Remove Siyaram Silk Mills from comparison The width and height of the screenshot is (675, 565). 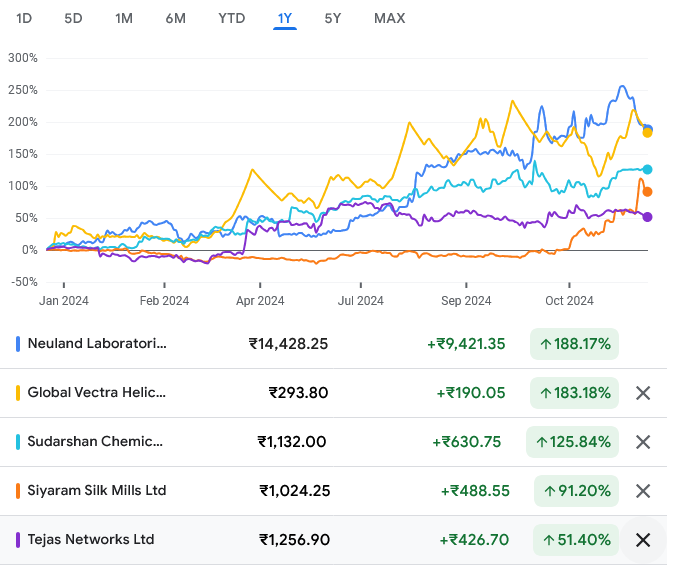643,491
